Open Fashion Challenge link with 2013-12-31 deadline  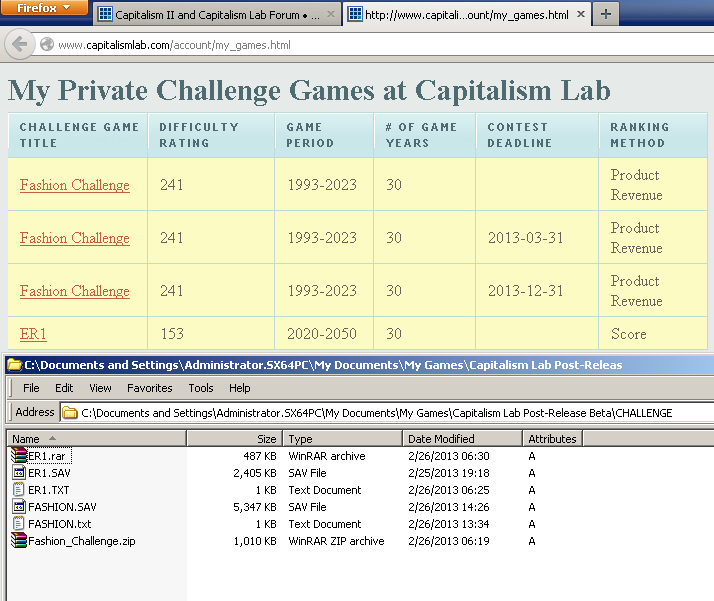(x=75, y=290)
